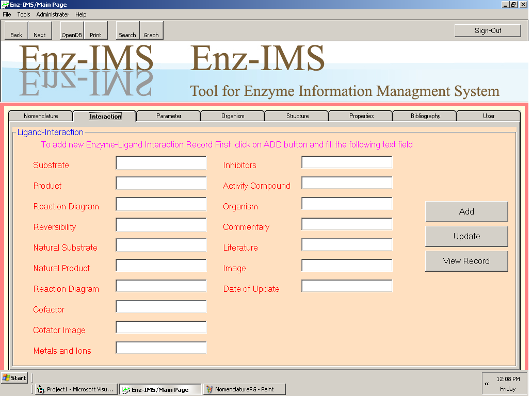
Task: Open Search from the toolbar
Action: coord(127,30)
